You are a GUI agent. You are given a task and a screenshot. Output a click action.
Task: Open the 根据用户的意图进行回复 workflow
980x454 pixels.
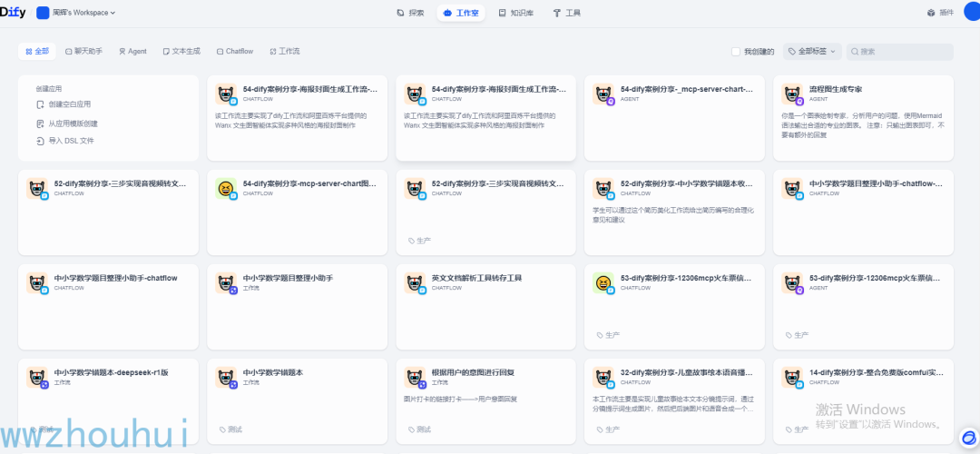485,401
